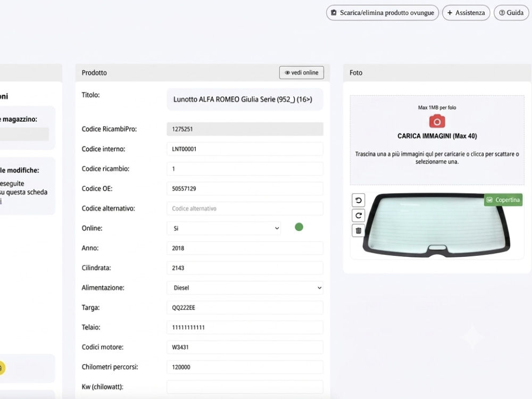Viewport: 532px width, 399px height.
Task: Click the 'Trascina una a più immagini' instruction text
Action: pyautogui.click(x=437, y=158)
